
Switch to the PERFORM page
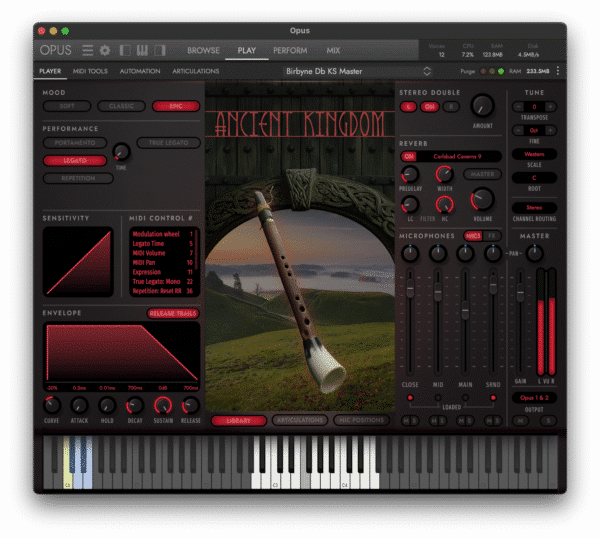click(290, 51)
